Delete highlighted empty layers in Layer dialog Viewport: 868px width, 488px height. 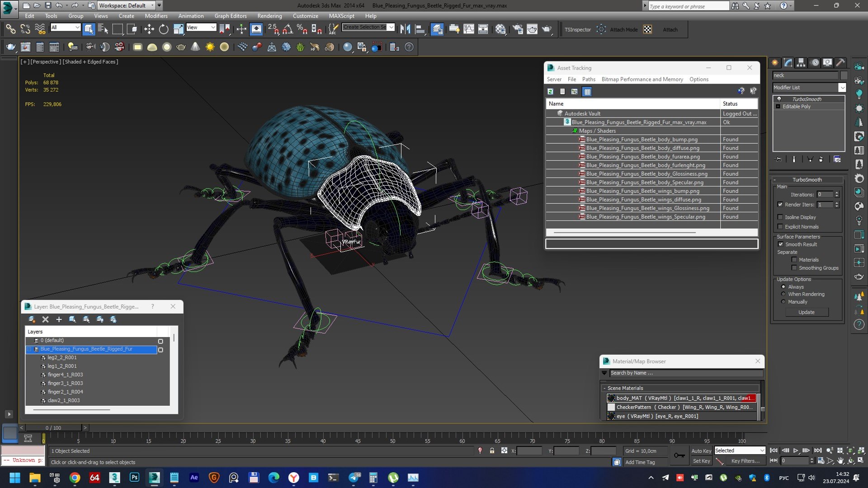[x=45, y=319]
